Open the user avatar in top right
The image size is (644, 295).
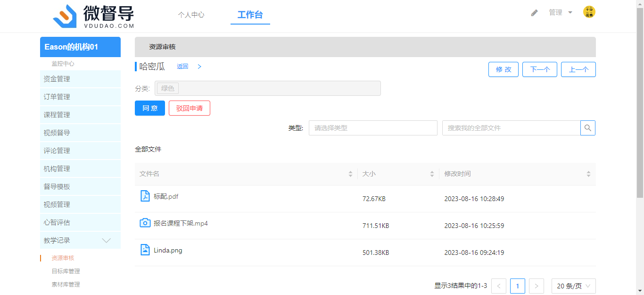click(589, 12)
